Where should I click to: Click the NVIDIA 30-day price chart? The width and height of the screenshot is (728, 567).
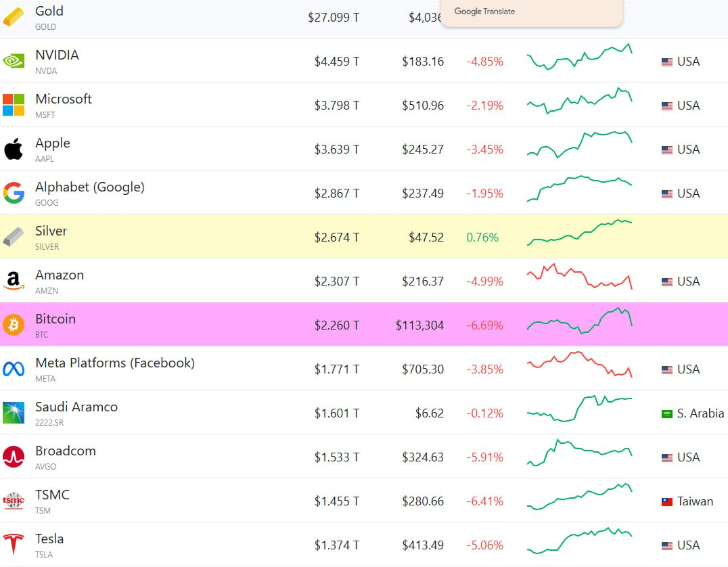[579, 57]
